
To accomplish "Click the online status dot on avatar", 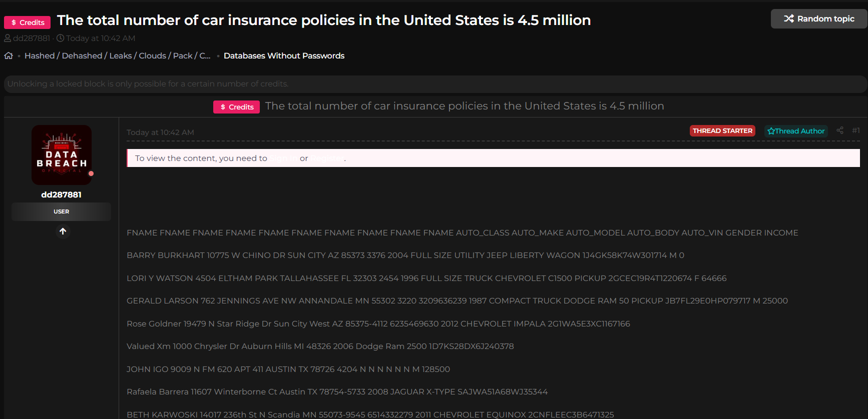I will (x=91, y=173).
